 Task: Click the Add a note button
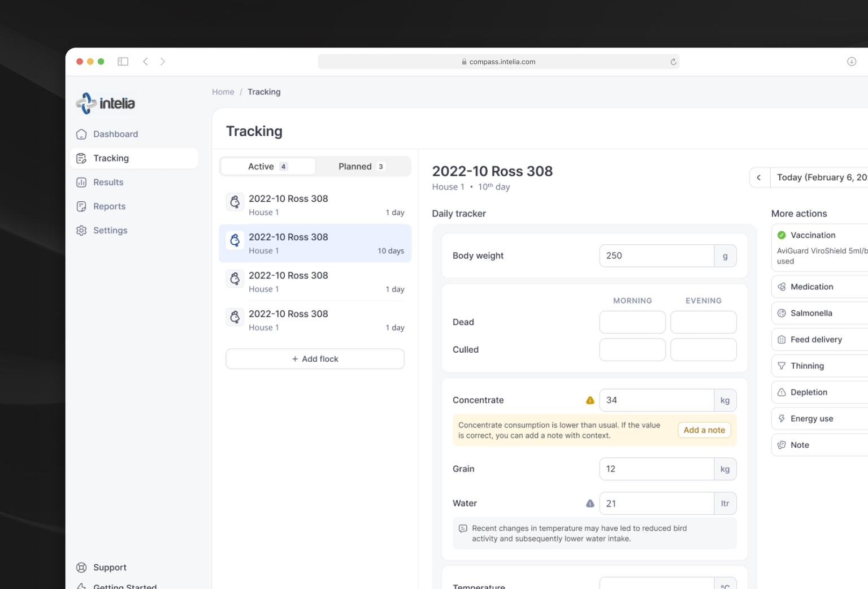click(x=704, y=430)
